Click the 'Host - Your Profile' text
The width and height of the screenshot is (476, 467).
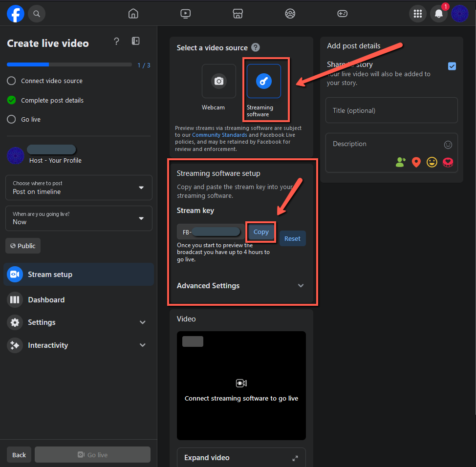point(55,161)
